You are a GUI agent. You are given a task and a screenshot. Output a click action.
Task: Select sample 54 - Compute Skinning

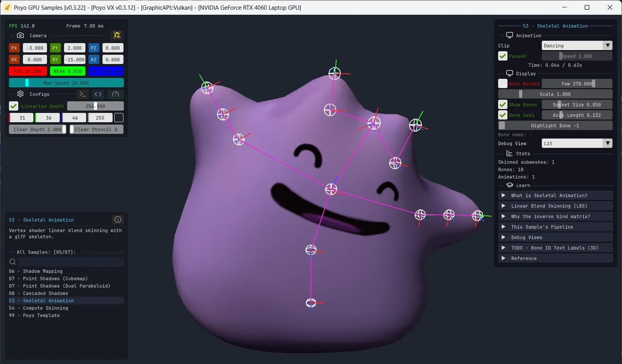click(66, 308)
